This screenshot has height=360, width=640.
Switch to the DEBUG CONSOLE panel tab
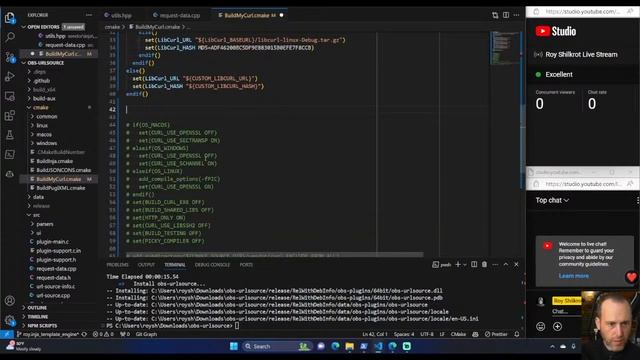[212, 265]
